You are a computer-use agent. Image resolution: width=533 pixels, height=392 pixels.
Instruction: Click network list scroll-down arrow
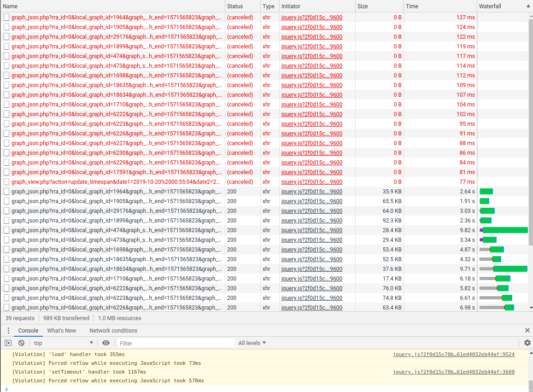point(531,308)
